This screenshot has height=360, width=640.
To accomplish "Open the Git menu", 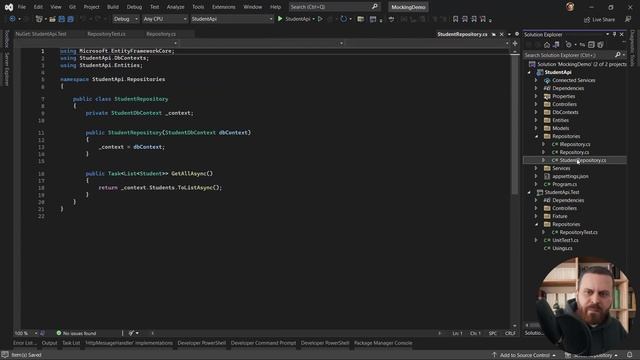I will point(72,7).
